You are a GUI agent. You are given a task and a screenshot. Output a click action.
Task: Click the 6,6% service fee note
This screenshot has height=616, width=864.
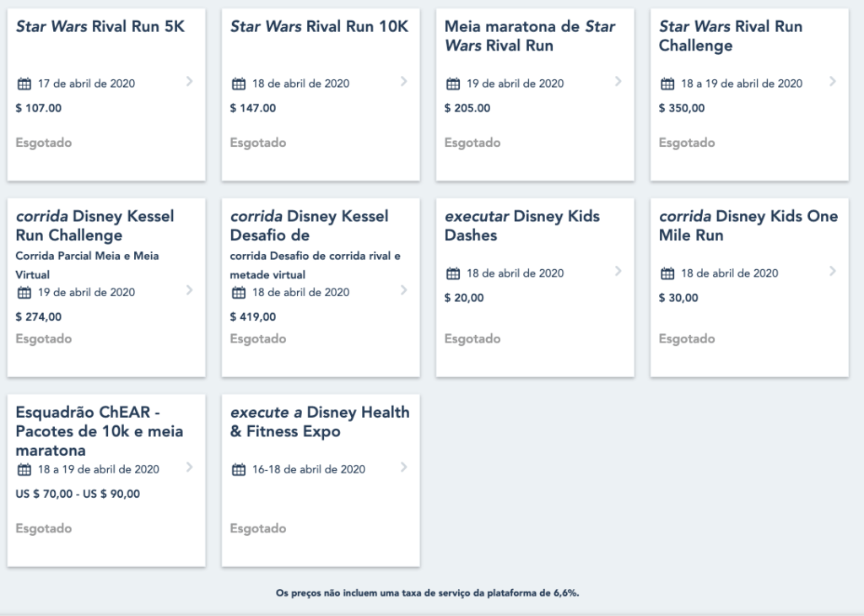(x=427, y=593)
